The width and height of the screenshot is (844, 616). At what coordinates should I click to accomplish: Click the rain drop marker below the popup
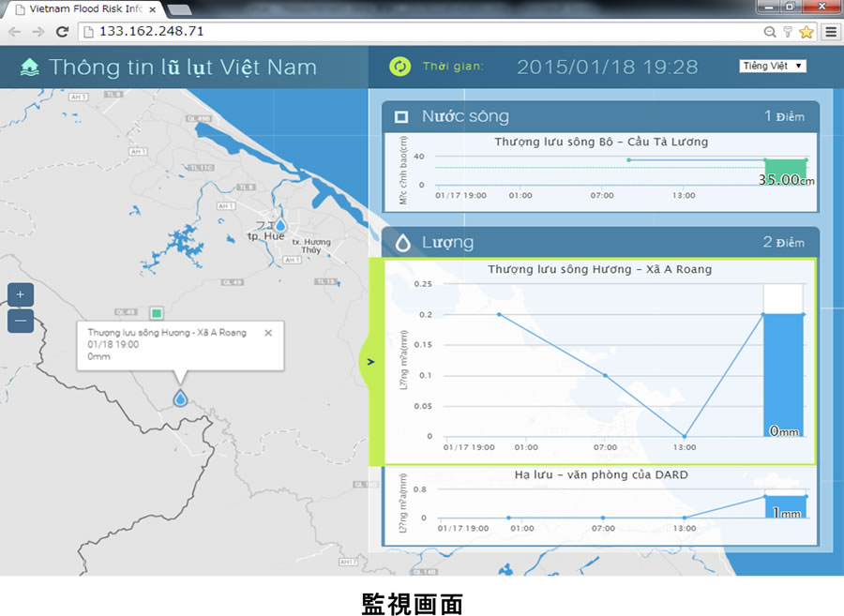[180, 398]
